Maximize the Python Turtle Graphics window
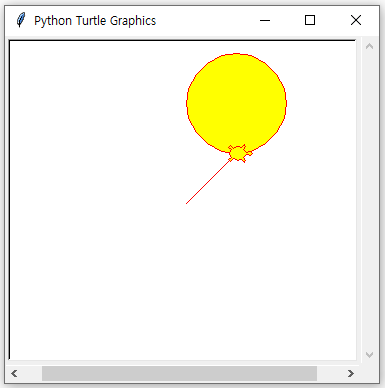Viewport: 385px width, 388px height. pos(310,20)
